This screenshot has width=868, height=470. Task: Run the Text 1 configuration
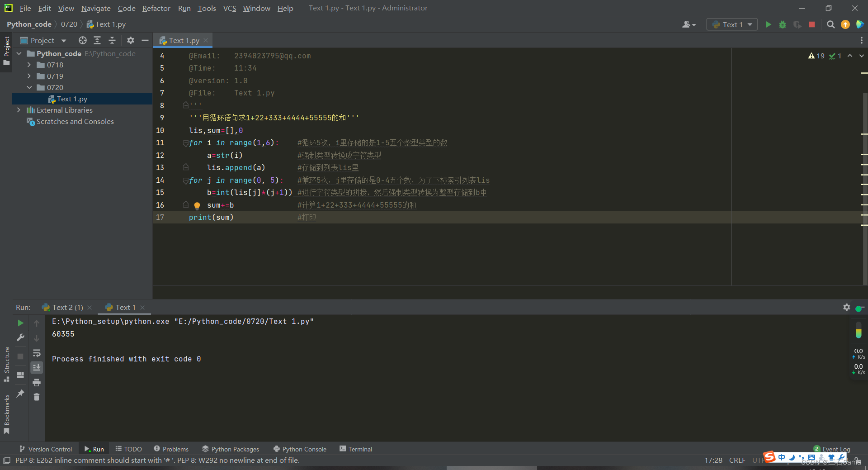[768, 24]
